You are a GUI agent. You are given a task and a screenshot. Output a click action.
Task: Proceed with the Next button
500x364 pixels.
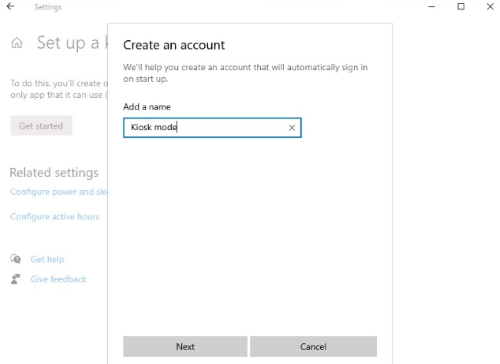click(x=185, y=347)
